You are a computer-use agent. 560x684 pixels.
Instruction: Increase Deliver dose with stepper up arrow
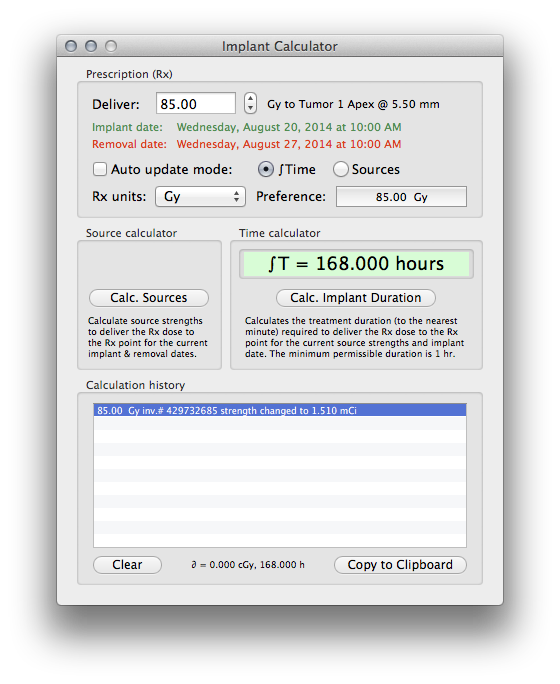click(250, 99)
